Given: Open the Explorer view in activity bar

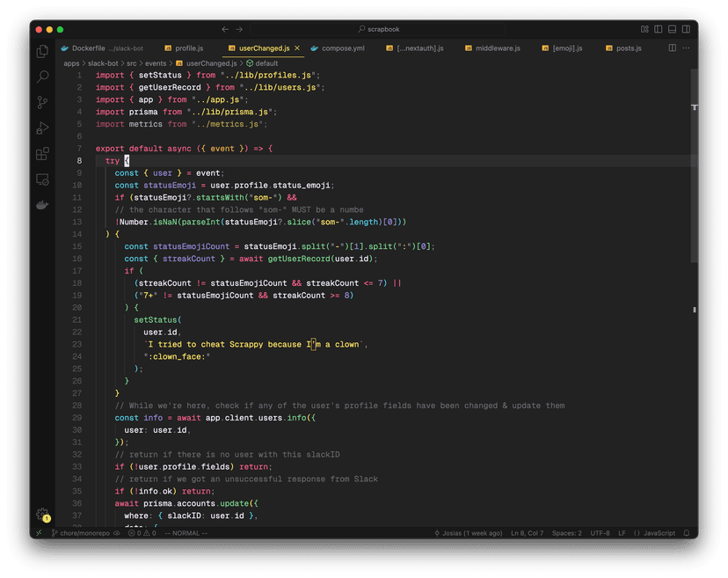Looking at the screenshot, I should tap(42, 52).
